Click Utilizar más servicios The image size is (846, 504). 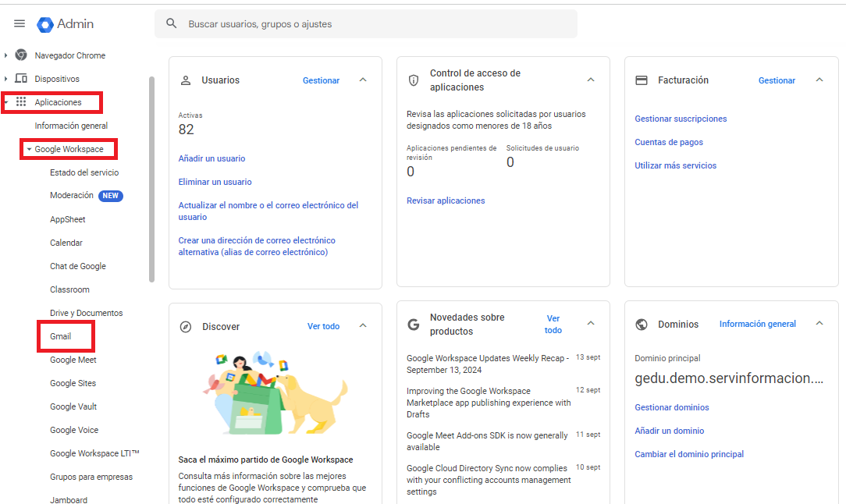(676, 165)
